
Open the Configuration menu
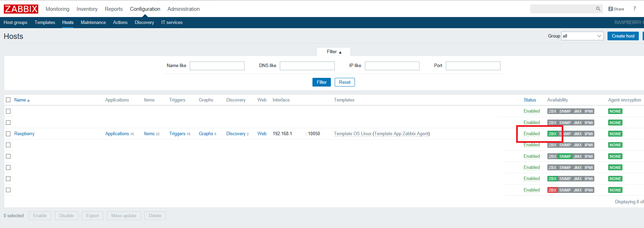(x=145, y=9)
